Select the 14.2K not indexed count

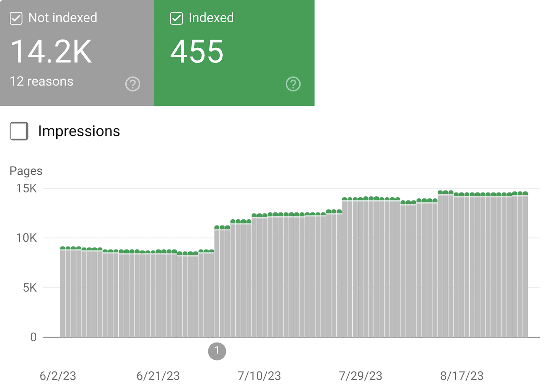pos(51,51)
